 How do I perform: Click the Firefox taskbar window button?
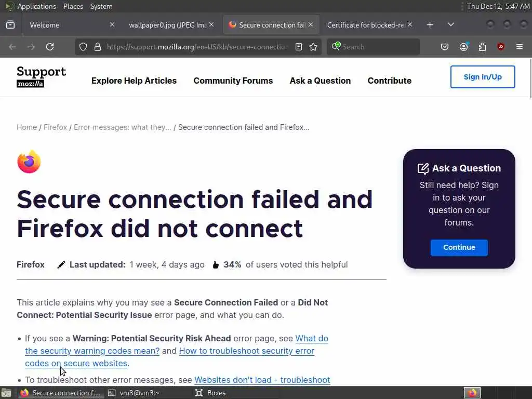point(60,393)
